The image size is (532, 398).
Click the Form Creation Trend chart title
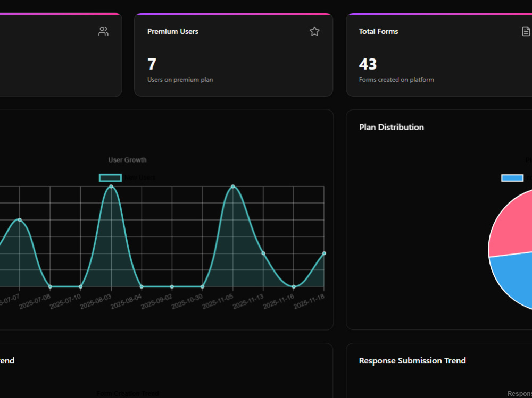[128, 394]
